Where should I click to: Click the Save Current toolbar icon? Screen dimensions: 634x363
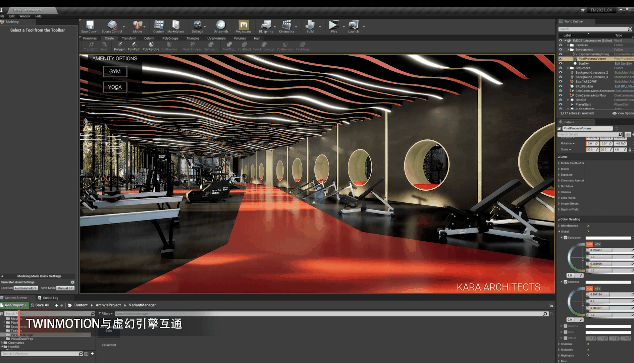pos(90,25)
